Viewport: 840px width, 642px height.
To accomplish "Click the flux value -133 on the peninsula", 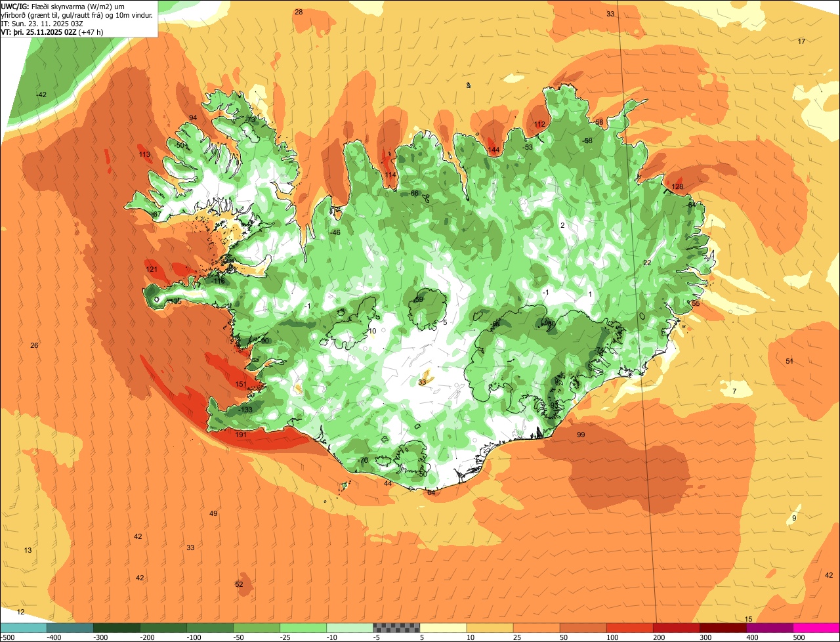I will (x=245, y=410).
